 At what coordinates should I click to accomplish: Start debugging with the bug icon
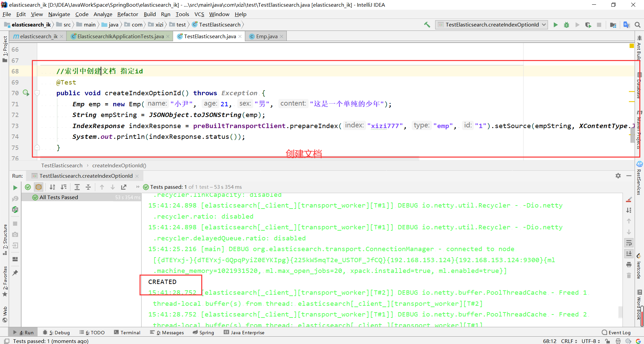coord(567,25)
